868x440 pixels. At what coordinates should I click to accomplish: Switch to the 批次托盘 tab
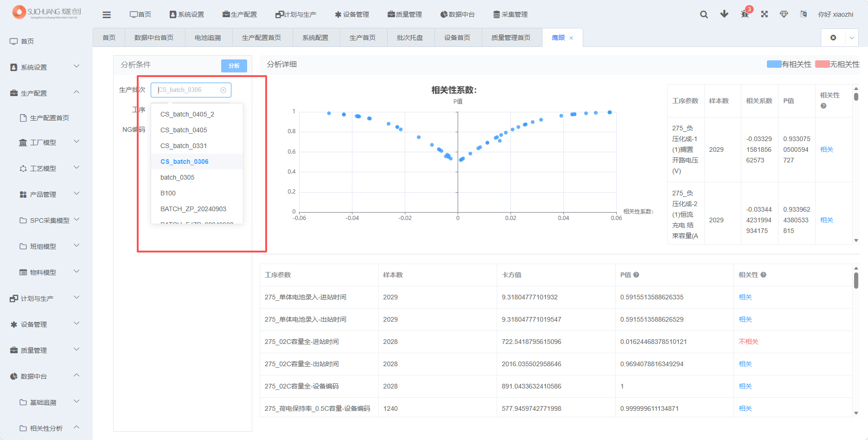click(410, 38)
